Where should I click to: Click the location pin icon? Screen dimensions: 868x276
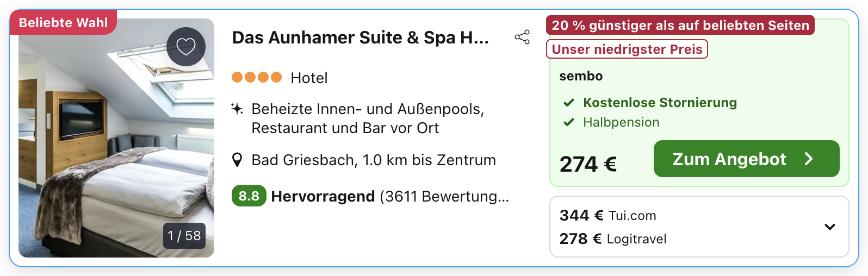tap(237, 160)
